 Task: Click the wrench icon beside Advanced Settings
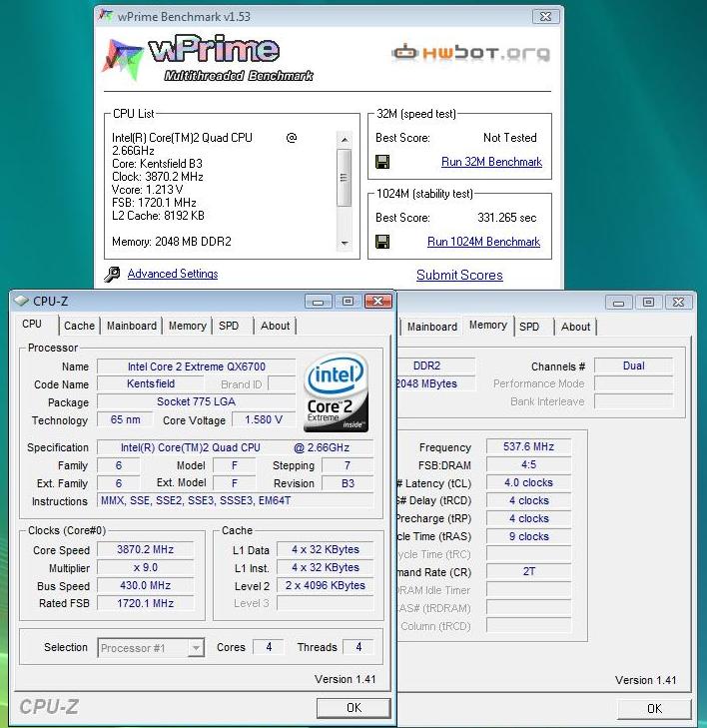click(x=112, y=274)
